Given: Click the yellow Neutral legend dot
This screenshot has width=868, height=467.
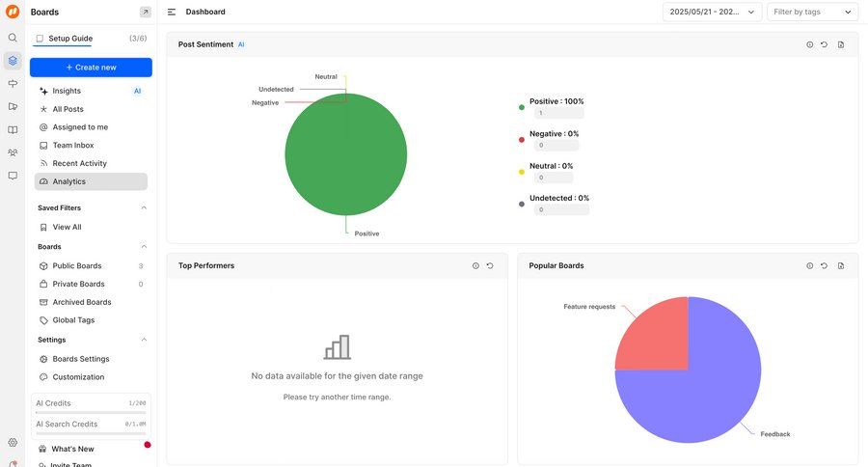Looking at the screenshot, I should pos(522,172).
